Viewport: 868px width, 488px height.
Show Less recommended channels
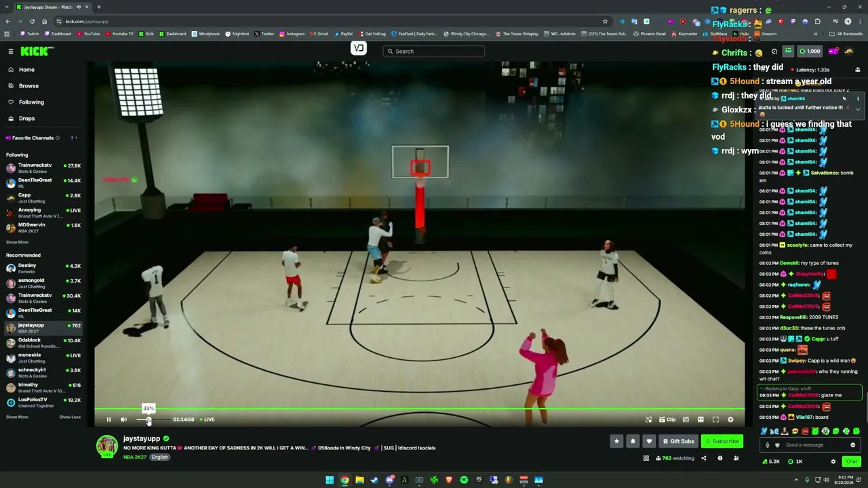pos(70,417)
